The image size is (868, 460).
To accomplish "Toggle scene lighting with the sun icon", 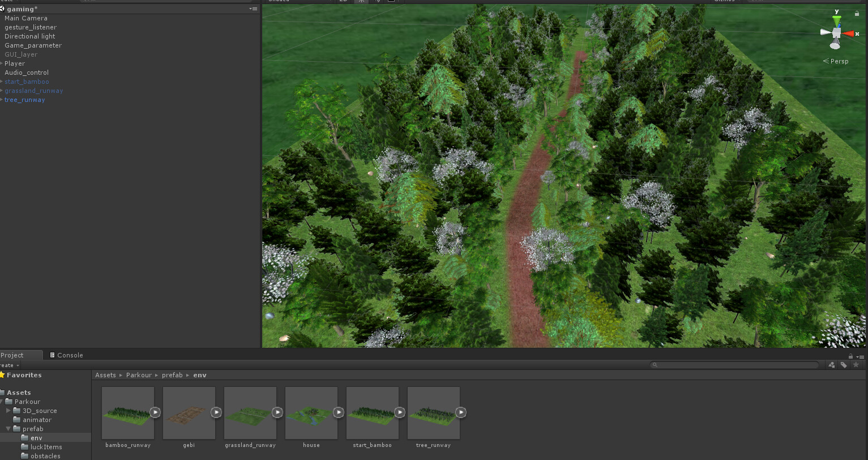I will 361,2.
